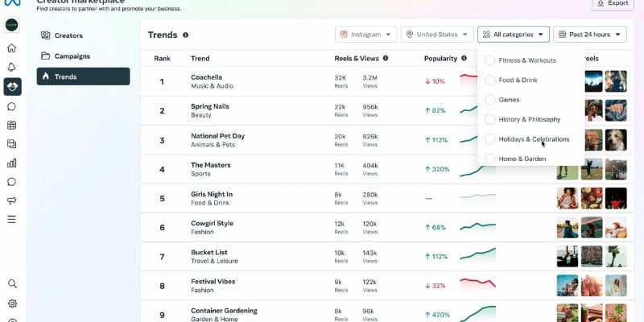
Task: Select the Home & Garden radio option
Action: coord(489,159)
